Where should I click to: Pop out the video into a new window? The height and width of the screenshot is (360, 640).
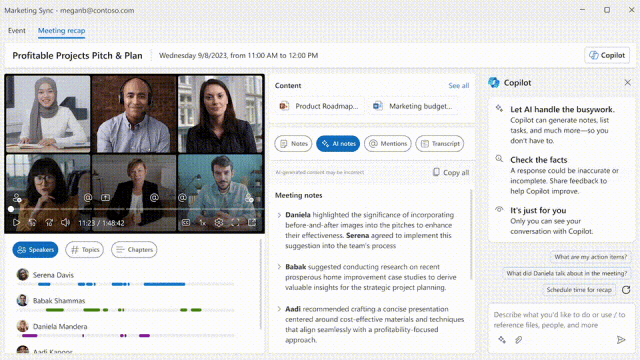252,223
